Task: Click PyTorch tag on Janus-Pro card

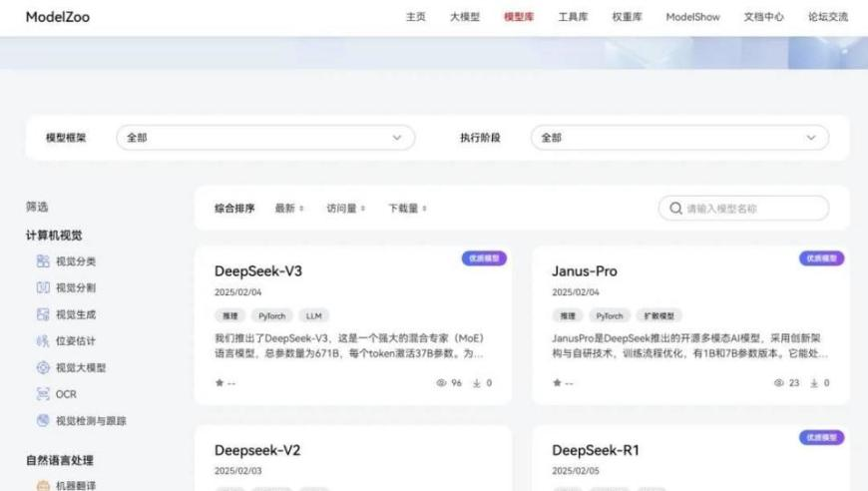Action: pyautogui.click(x=610, y=316)
